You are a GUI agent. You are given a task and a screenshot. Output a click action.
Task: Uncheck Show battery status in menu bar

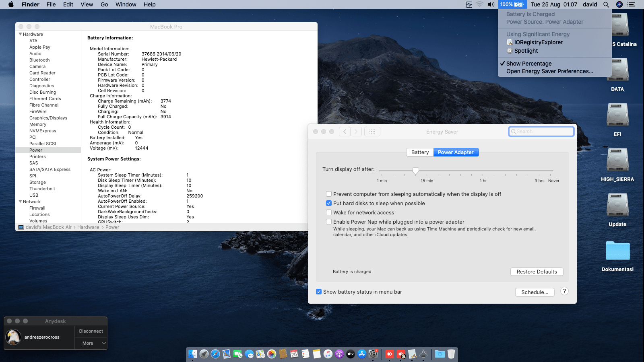(x=319, y=292)
